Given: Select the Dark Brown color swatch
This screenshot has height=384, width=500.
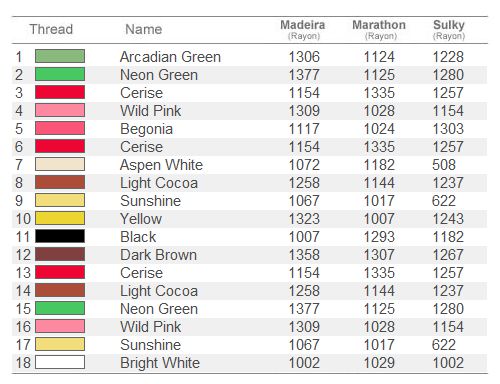Looking at the screenshot, I should click(x=60, y=254).
